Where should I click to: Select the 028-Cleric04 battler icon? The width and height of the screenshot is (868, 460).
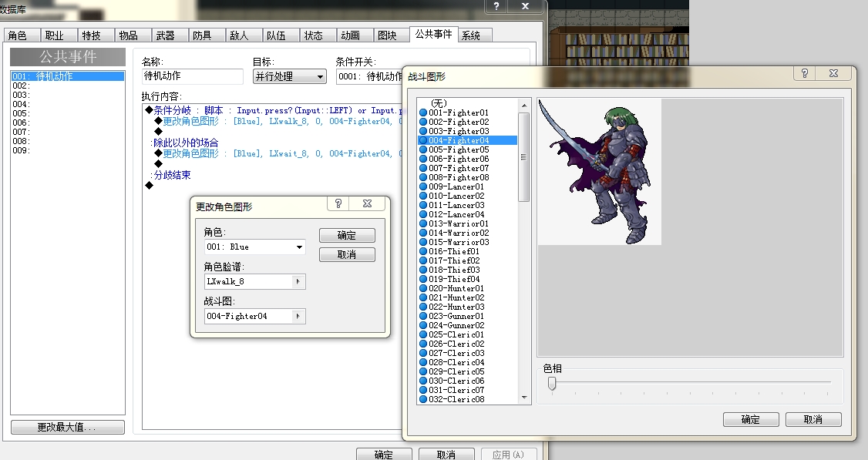[423, 363]
